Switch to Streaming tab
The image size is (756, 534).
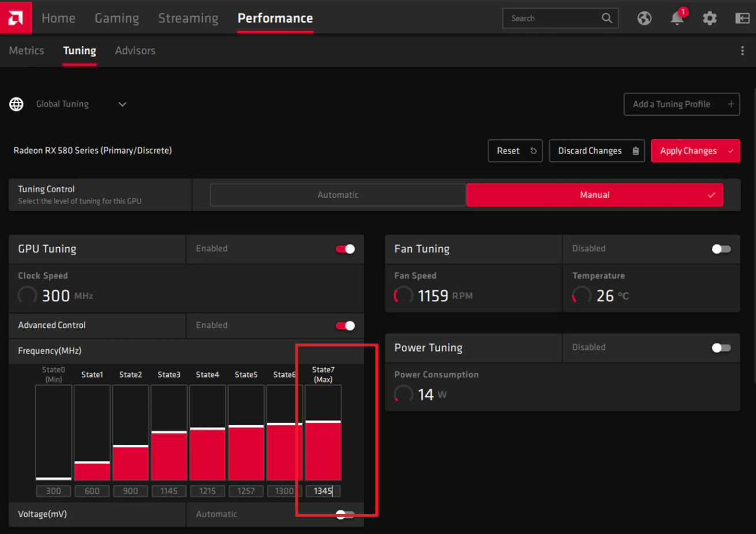pyautogui.click(x=188, y=18)
